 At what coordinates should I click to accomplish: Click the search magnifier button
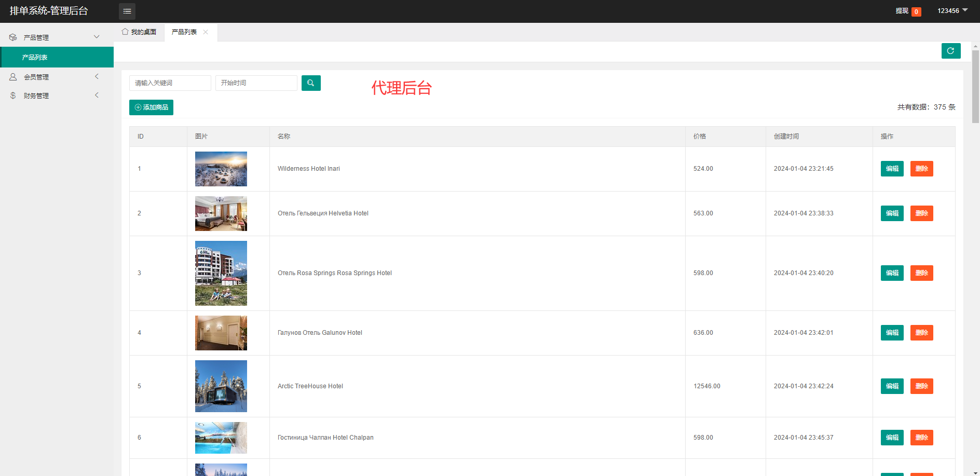[x=311, y=83]
